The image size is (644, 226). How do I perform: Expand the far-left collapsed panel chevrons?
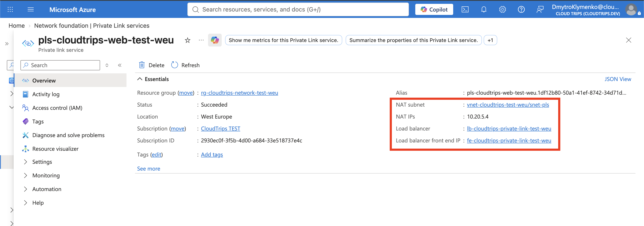click(7, 44)
